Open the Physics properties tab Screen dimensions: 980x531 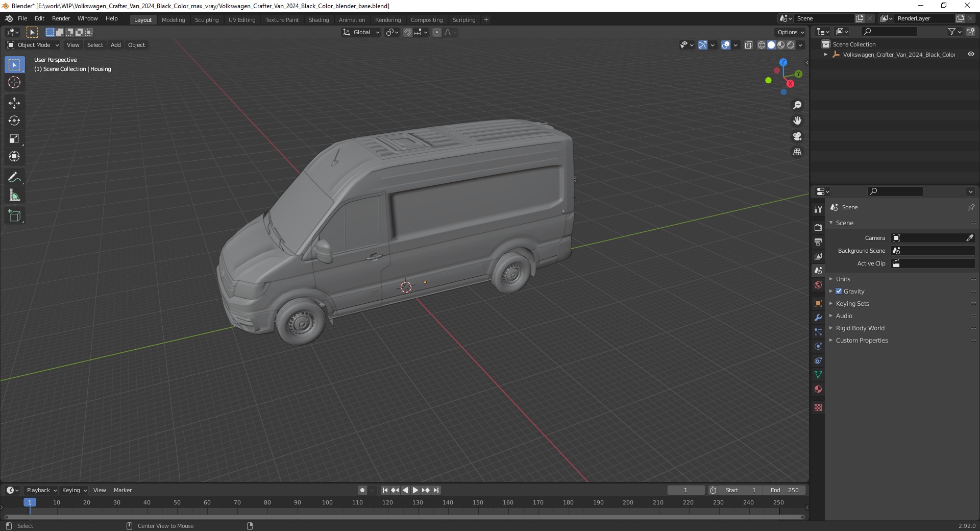pos(818,346)
